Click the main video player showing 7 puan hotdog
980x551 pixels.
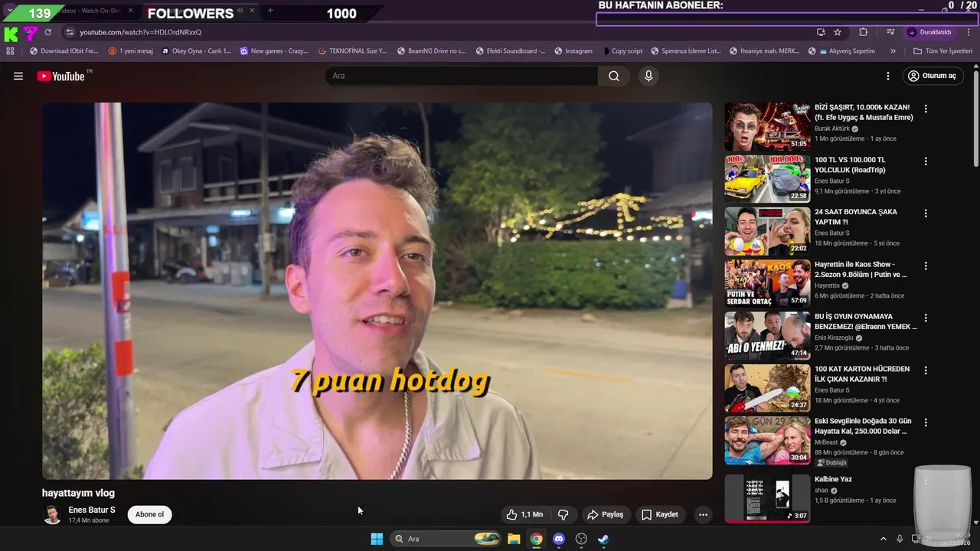[377, 291]
